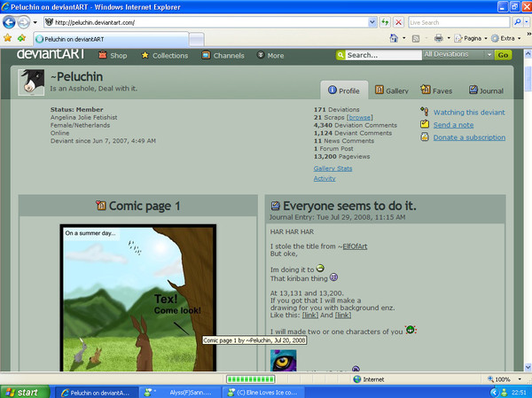Viewport: 532px width, 398px height.
Task: Open the ~ElfOfArt profile link
Action: [353, 246]
